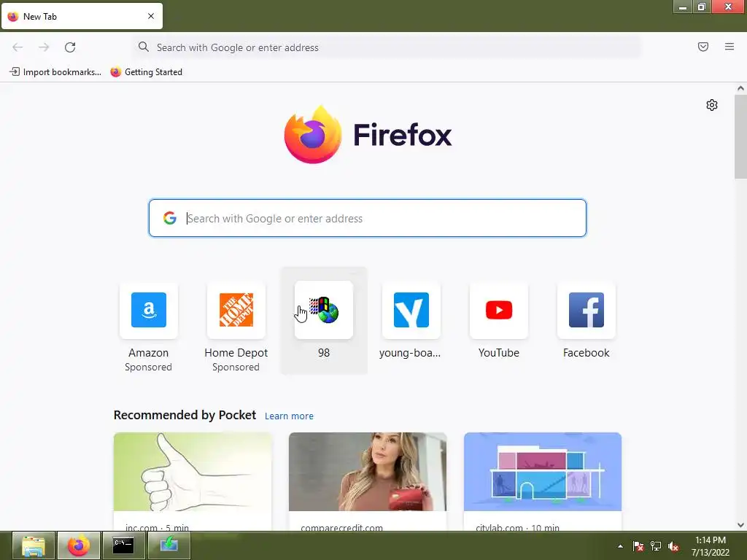Click scrollbar down arrow
This screenshot has width=747, height=560.
click(740, 525)
